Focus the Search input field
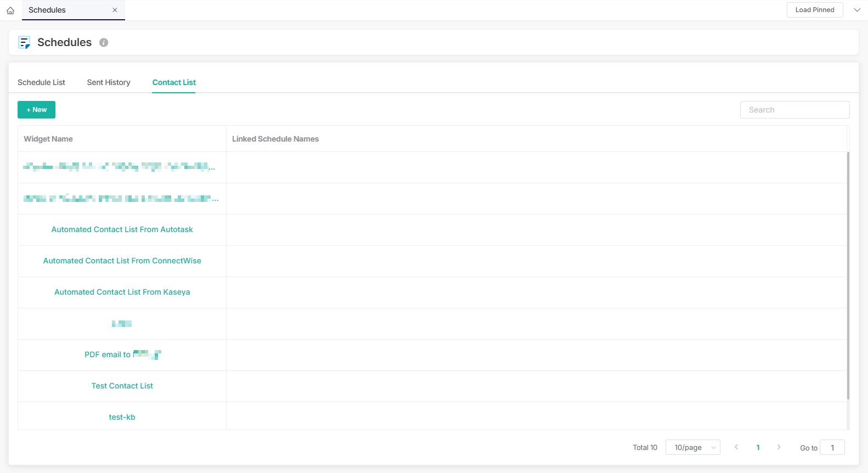868x473 pixels. [794, 110]
